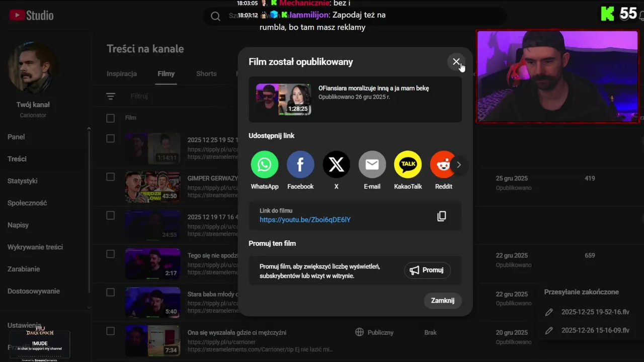Click the 25 gru 2025 date cell
Screen dimensions: 644x362
click(x=512, y=178)
